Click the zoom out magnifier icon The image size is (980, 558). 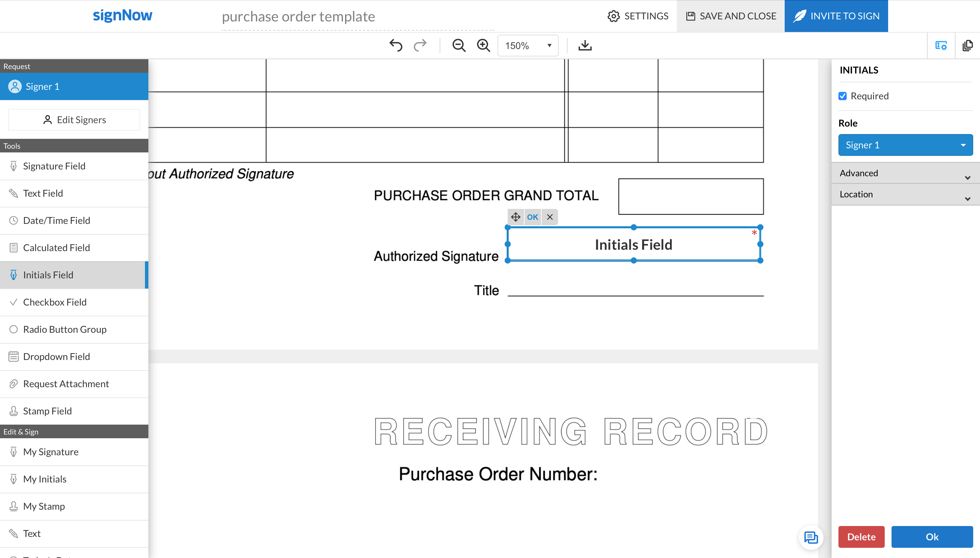[x=458, y=46]
